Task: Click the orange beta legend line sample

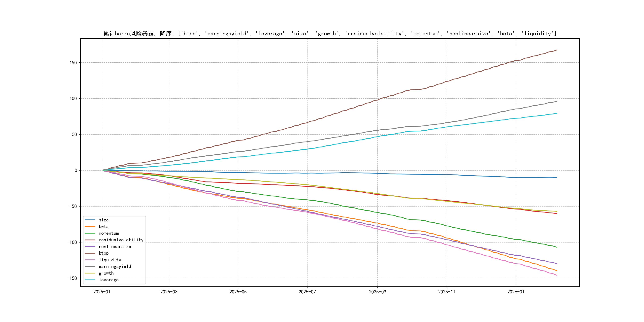Action: click(x=90, y=227)
